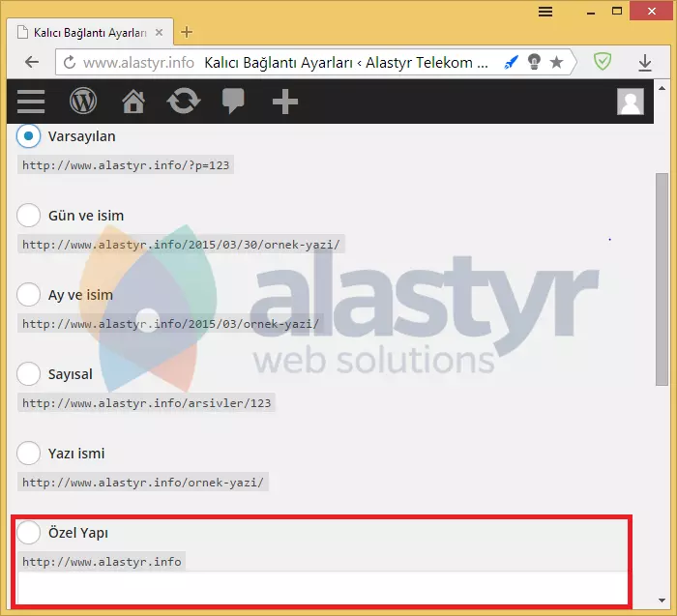Click the scrollbar up arrow
677x616 pixels.
pos(662,88)
